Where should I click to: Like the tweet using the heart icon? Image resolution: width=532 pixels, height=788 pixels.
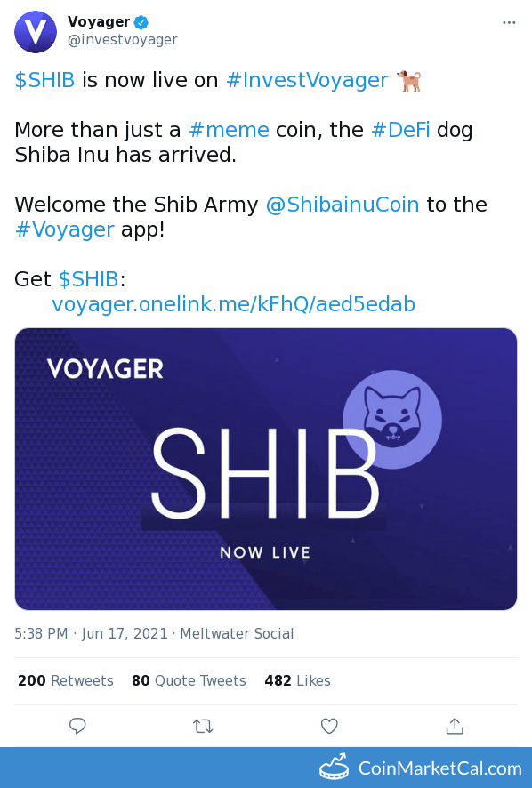click(x=329, y=727)
